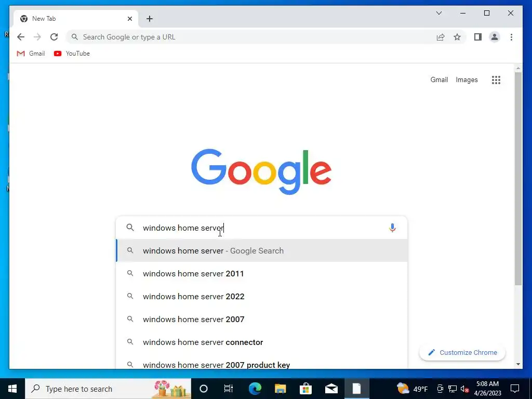Reload the page

[x=54, y=37]
